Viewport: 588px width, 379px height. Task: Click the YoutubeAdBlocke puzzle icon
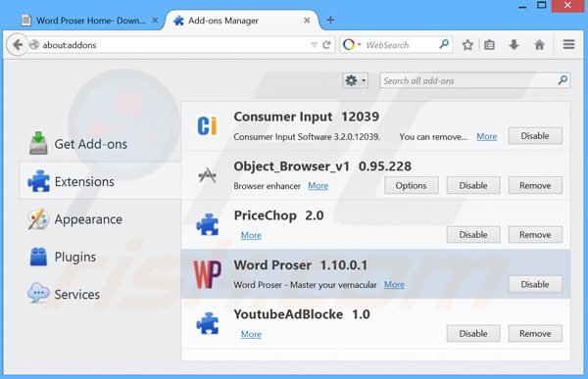point(207,323)
